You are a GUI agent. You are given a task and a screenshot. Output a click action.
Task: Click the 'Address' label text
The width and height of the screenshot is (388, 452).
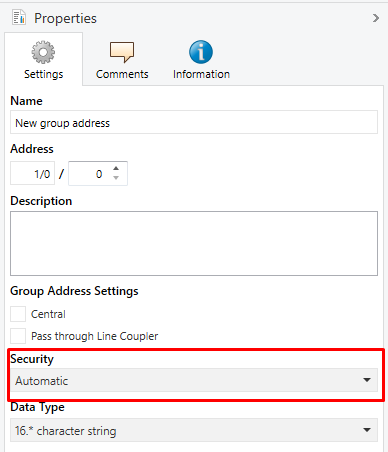pos(32,149)
